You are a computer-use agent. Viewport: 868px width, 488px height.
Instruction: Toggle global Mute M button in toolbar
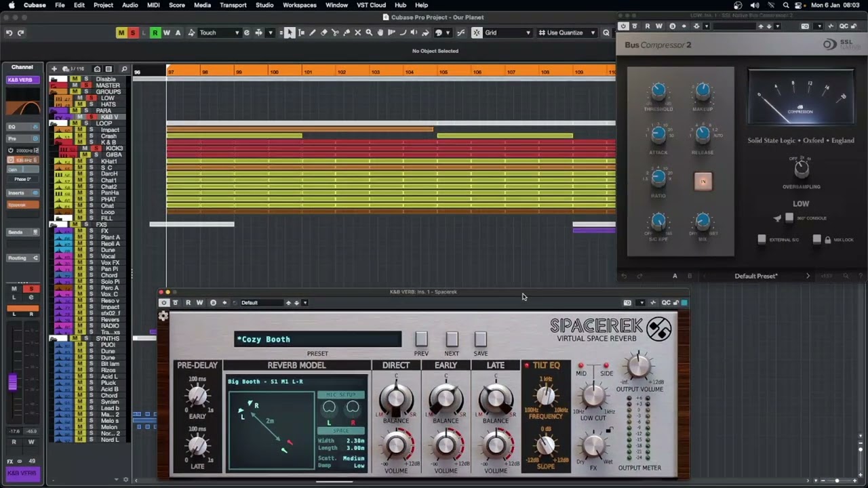[x=121, y=33]
